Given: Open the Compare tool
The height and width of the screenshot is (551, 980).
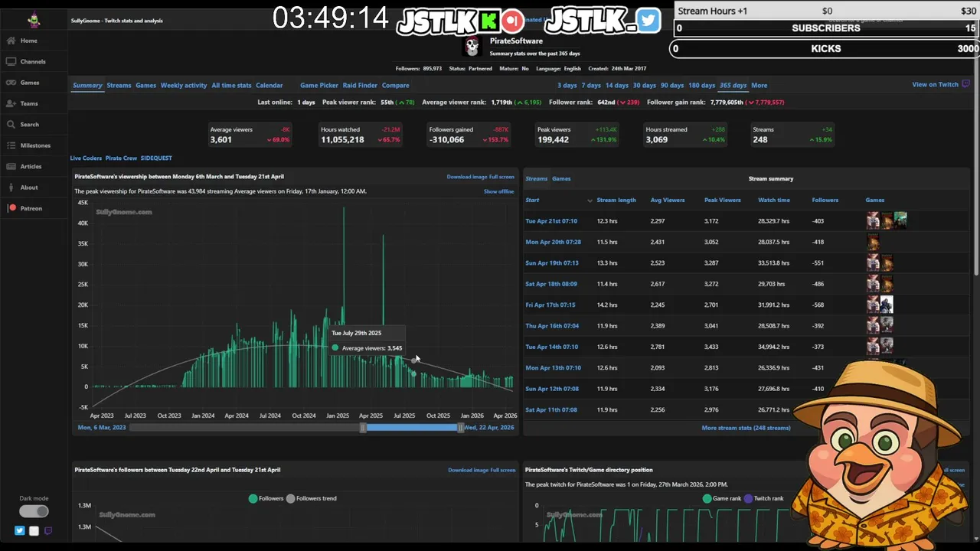Looking at the screenshot, I should pos(395,85).
